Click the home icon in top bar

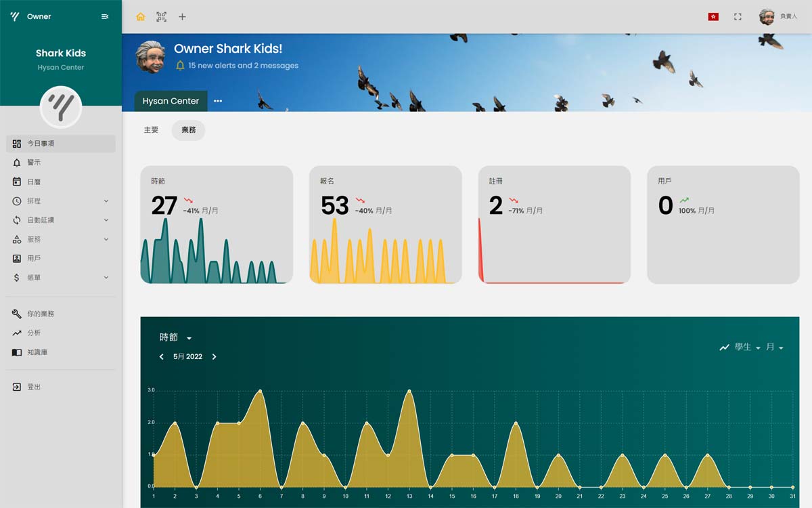point(141,17)
